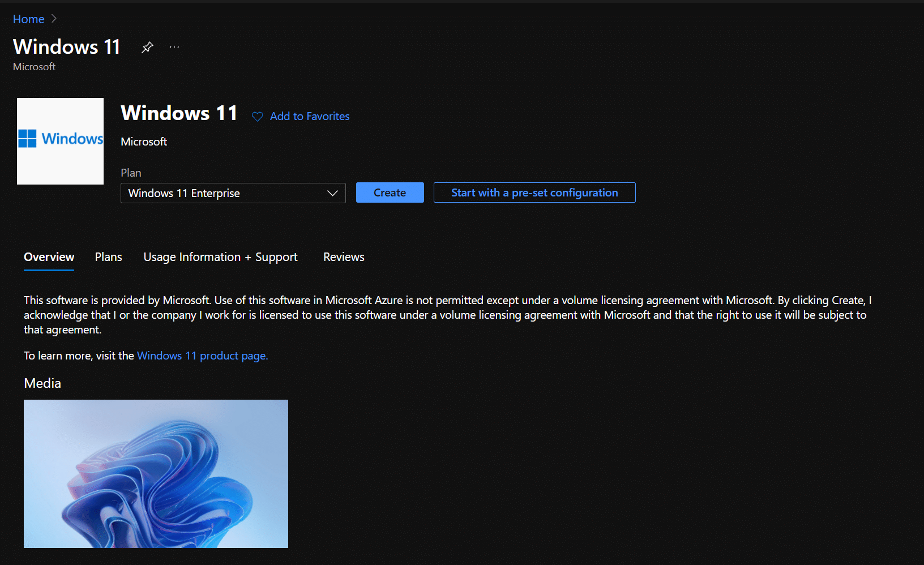Switch to the Reviews tab
The width and height of the screenshot is (924, 565).
coord(344,257)
